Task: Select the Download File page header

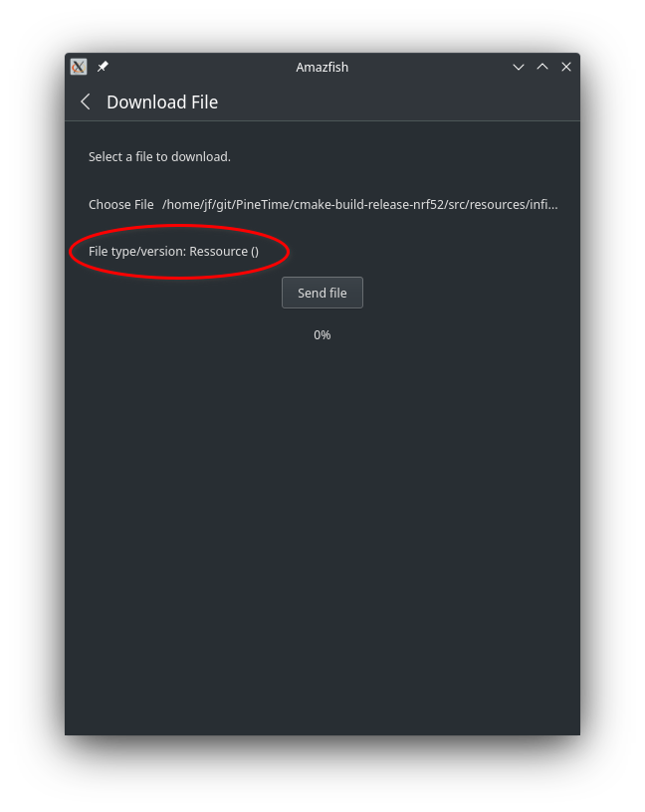Action: coord(162,101)
